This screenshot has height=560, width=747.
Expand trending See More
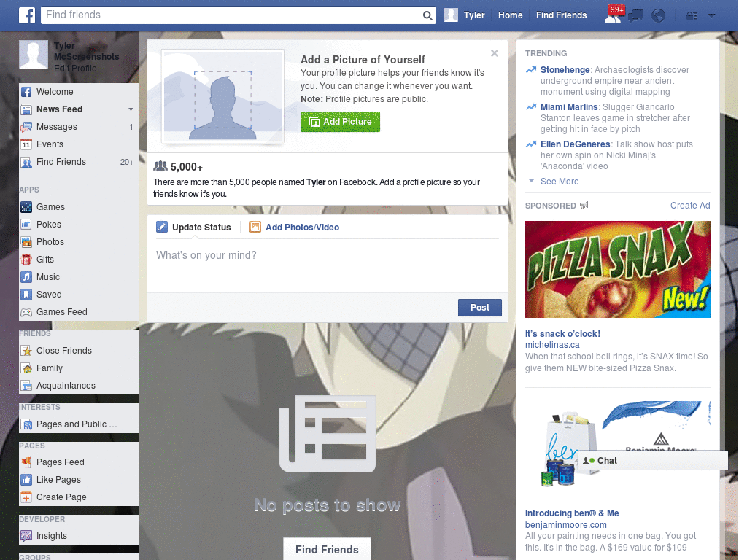coord(560,182)
